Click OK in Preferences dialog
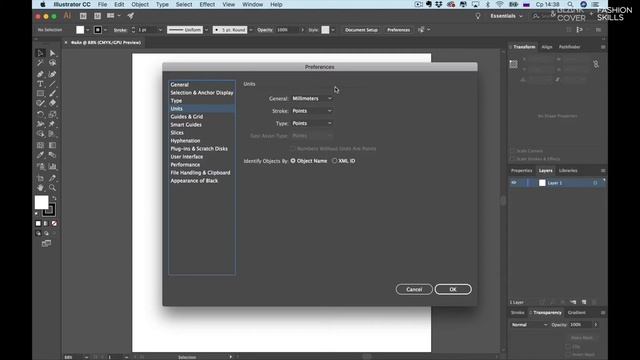The height and width of the screenshot is (360, 640). point(453,289)
